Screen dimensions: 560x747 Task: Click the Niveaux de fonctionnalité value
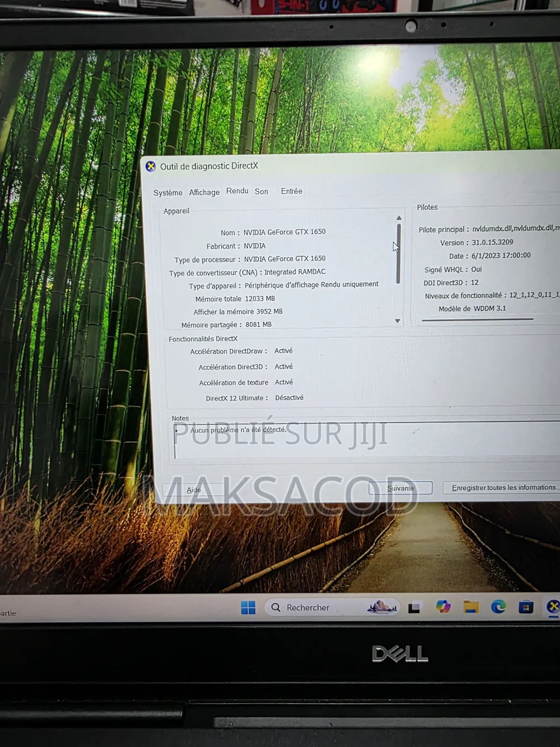[x=534, y=295]
